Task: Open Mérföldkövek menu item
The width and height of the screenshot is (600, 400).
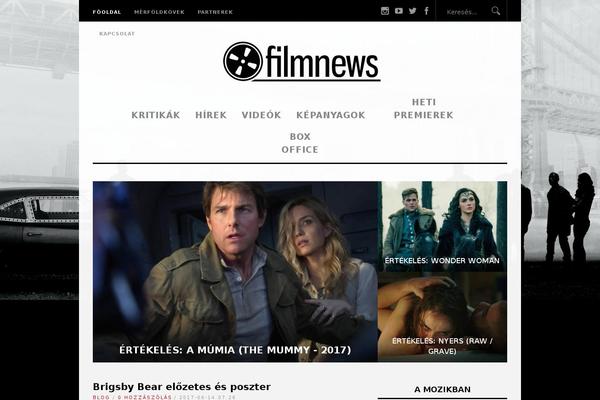Action: (x=159, y=12)
